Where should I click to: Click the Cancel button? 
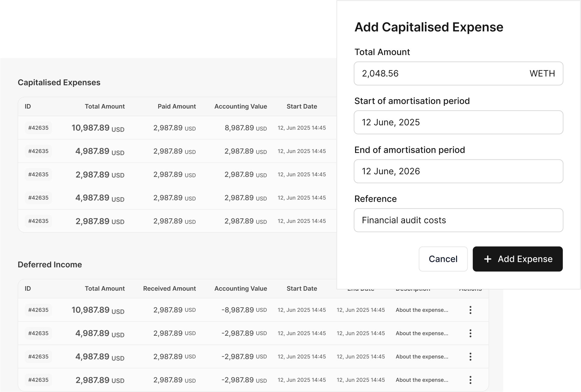pos(443,259)
